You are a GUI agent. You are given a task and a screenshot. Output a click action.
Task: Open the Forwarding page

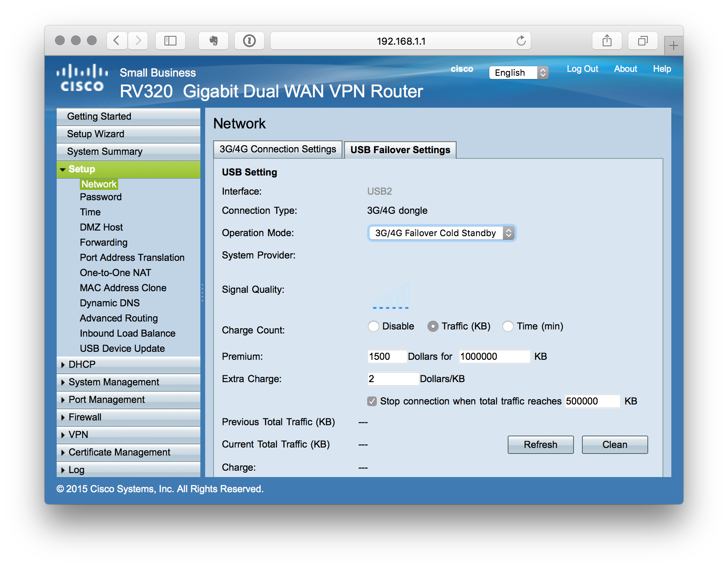click(104, 243)
